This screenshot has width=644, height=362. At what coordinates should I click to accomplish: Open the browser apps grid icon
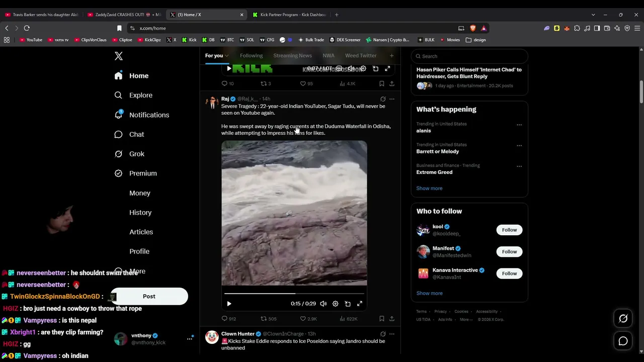click(x=7, y=40)
